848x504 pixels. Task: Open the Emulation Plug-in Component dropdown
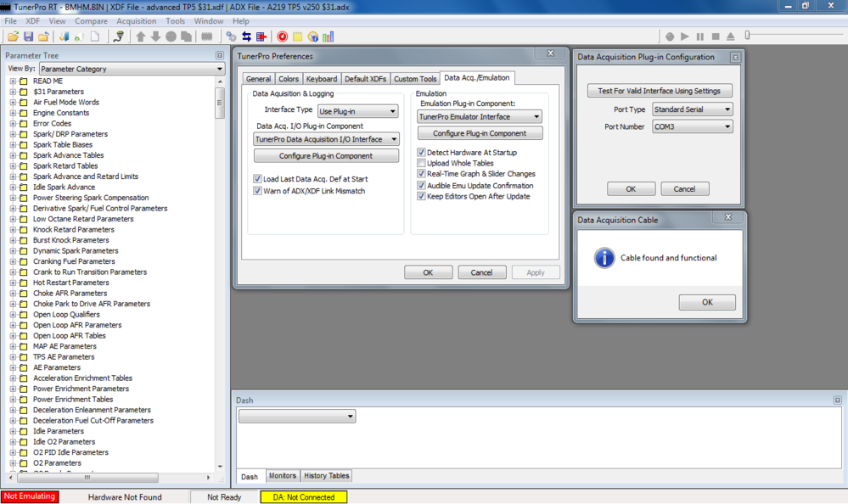pyautogui.click(x=479, y=116)
